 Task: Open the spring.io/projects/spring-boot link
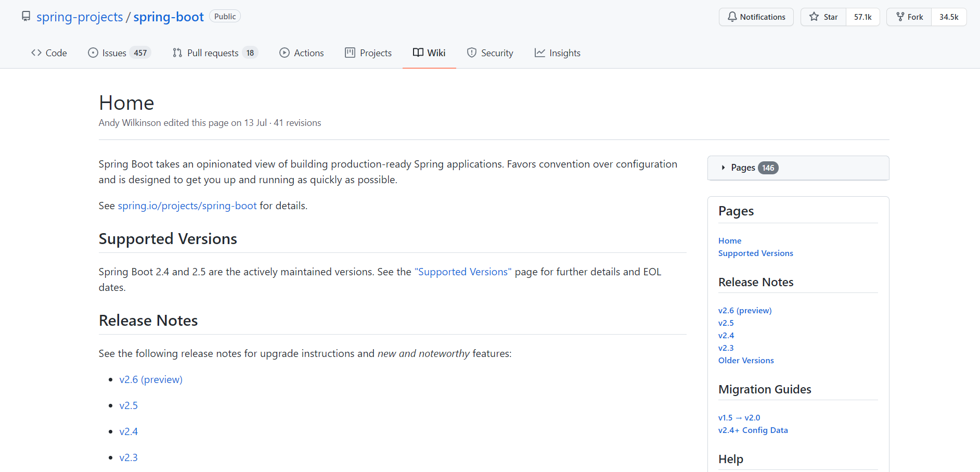pos(187,206)
